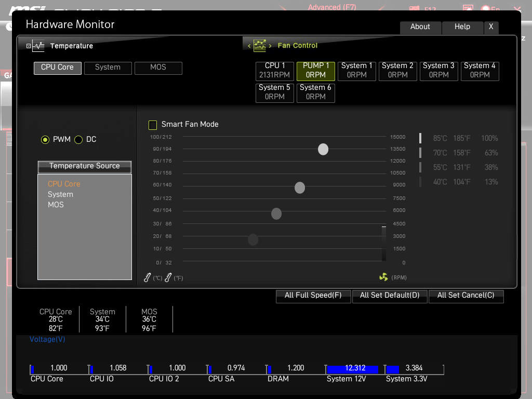The image size is (532, 399).
Task: Close Hardware Monitor with the X button
Action: (x=491, y=27)
